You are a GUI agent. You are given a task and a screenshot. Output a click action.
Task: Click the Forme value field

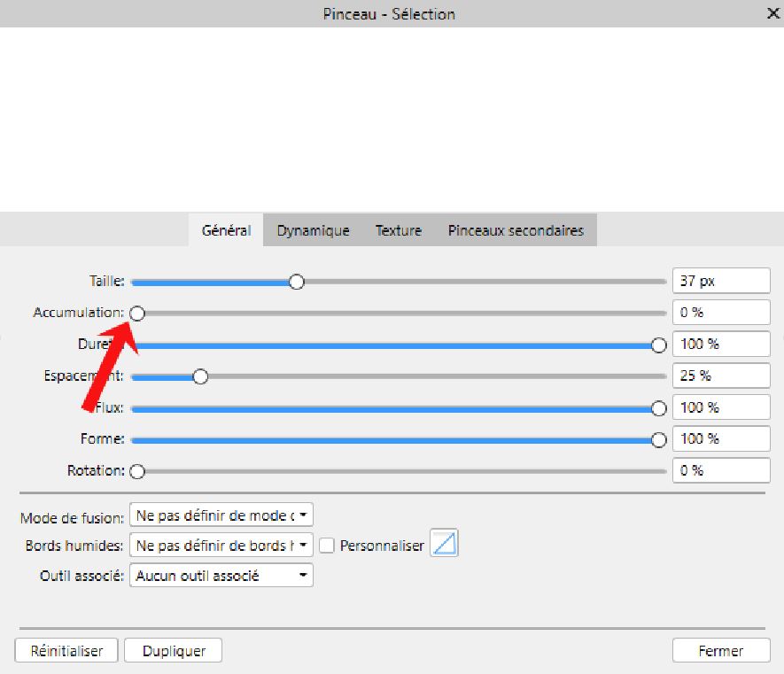tap(721, 439)
